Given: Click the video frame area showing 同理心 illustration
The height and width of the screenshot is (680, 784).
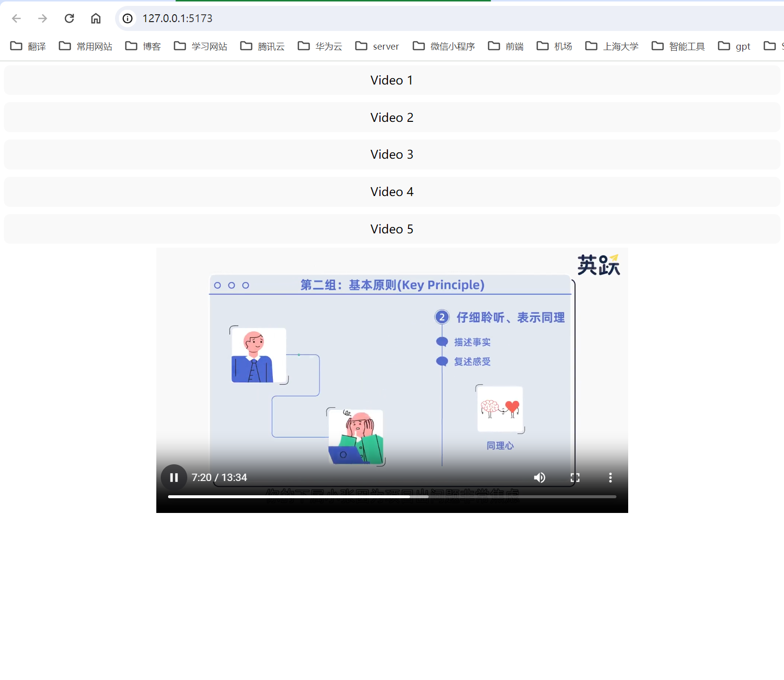Looking at the screenshot, I should [x=500, y=409].
